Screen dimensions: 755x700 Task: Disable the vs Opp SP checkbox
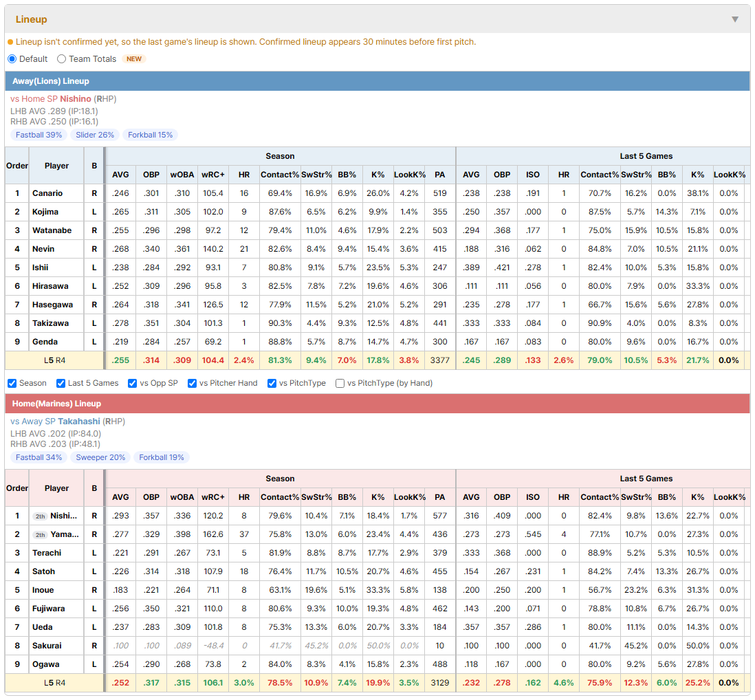(133, 383)
